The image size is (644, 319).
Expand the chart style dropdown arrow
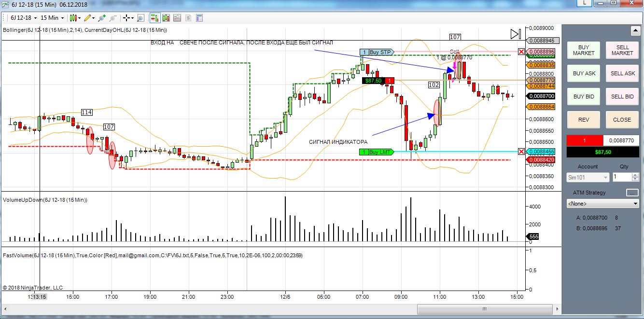(x=79, y=18)
